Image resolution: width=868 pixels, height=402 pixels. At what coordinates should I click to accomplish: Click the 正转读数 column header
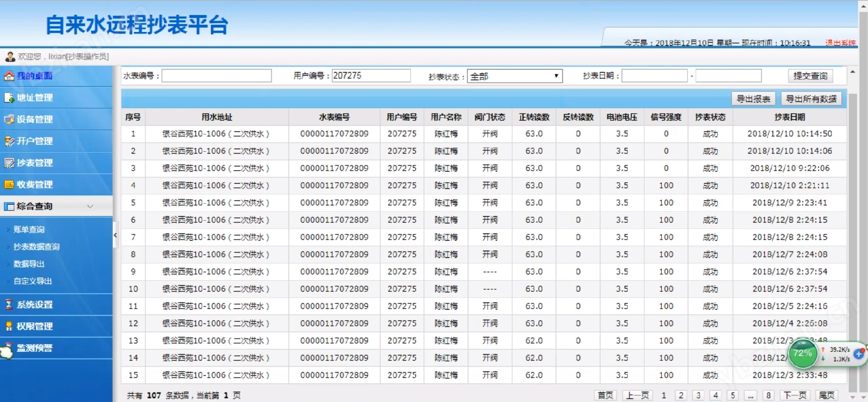coord(534,117)
